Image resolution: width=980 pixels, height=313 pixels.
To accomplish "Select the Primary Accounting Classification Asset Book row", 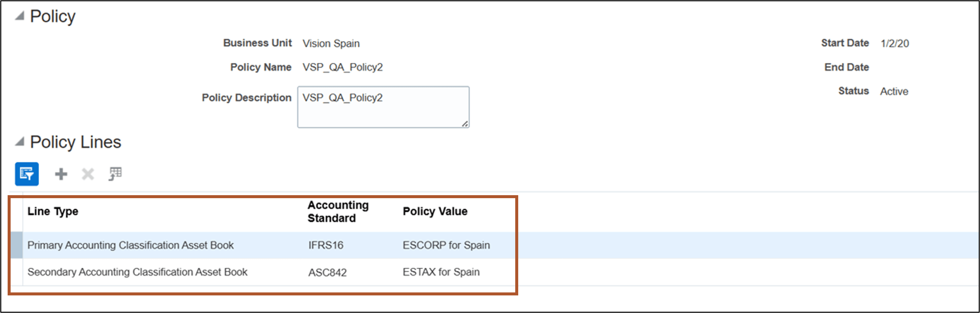I will tap(130, 245).
